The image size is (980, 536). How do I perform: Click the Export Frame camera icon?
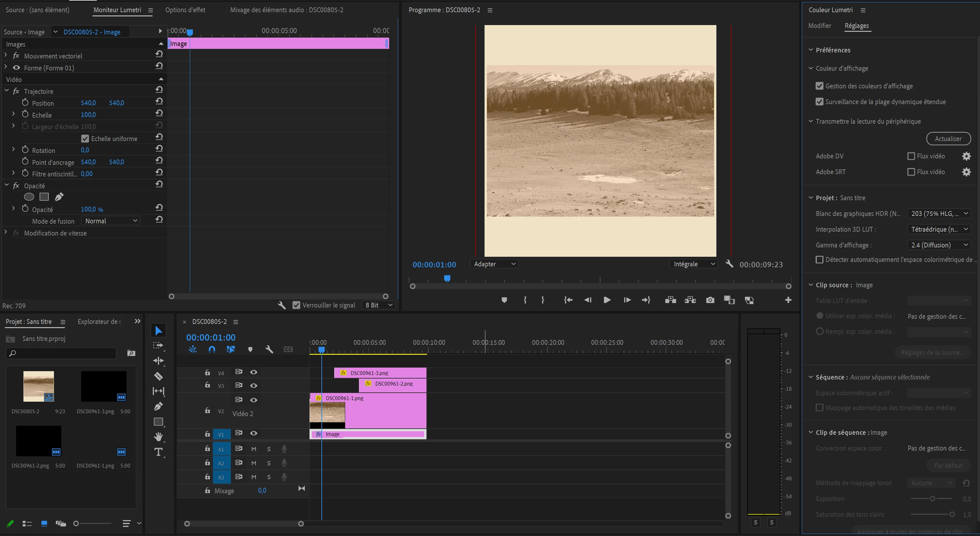pos(710,300)
